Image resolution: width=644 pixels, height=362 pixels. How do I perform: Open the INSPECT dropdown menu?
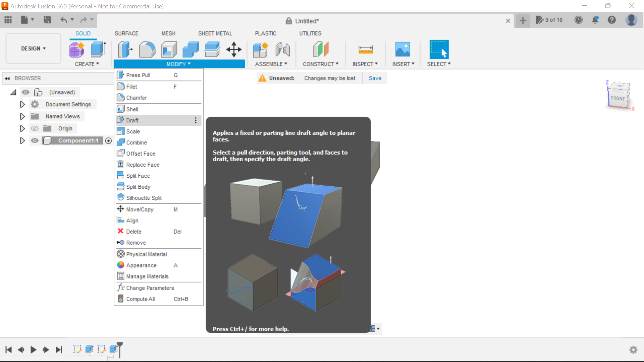point(365,64)
